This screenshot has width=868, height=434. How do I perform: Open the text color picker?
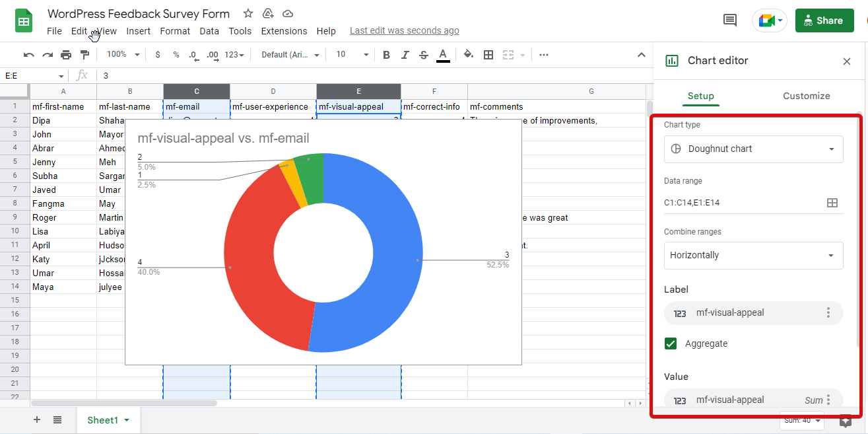(443, 55)
